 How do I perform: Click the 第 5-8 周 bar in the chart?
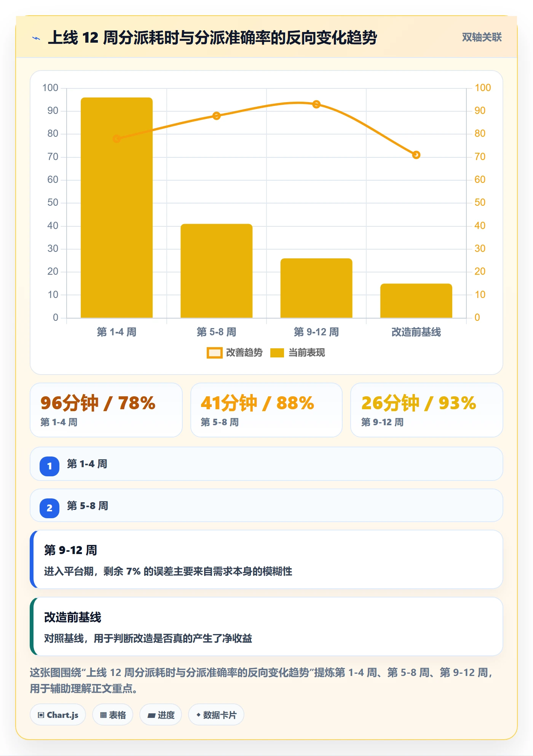click(216, 271)
